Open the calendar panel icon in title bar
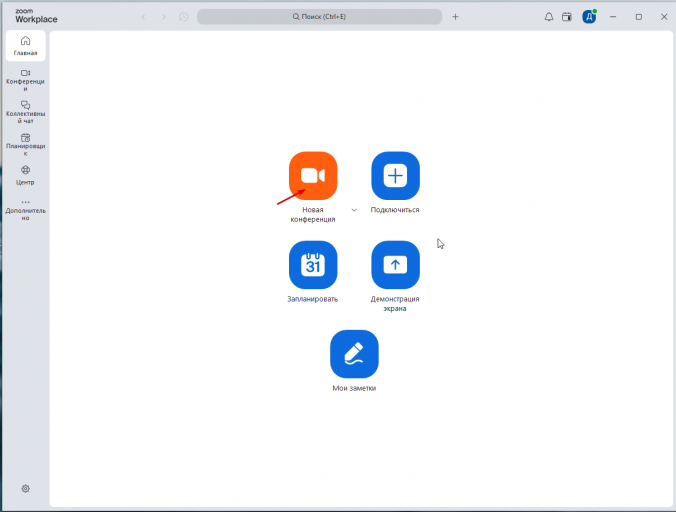676x512 pixels. (x=566, y=17)
